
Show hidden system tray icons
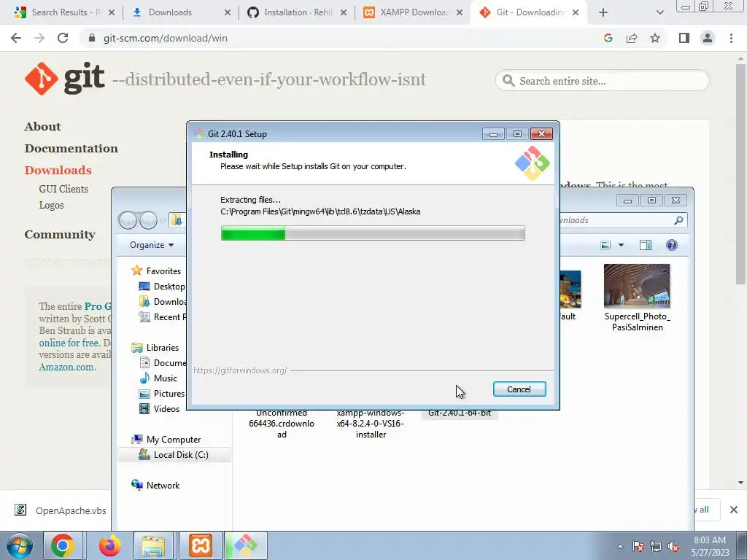pos(620,546)
